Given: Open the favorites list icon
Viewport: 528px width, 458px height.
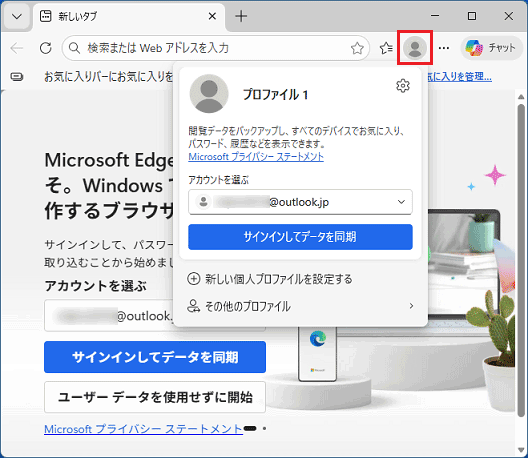Looking at the screenshot, I should [386, 48].
